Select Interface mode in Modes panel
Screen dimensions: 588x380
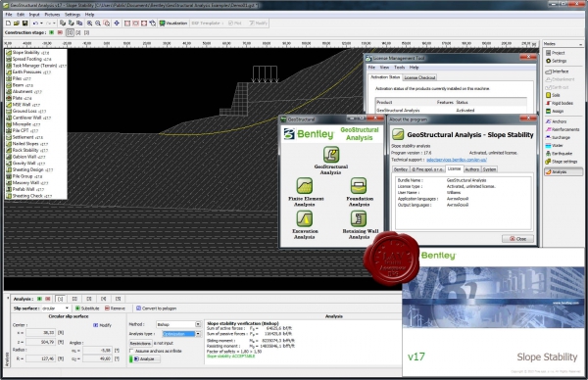pos(558,71)
